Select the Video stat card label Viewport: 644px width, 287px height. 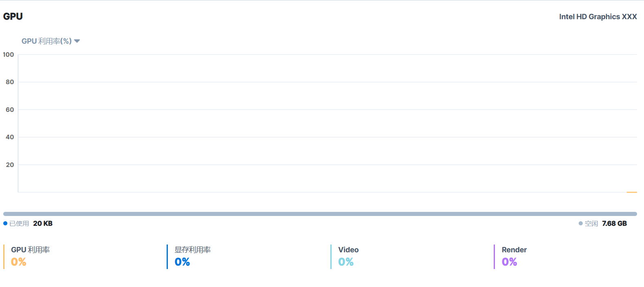[x=348, y=250]
